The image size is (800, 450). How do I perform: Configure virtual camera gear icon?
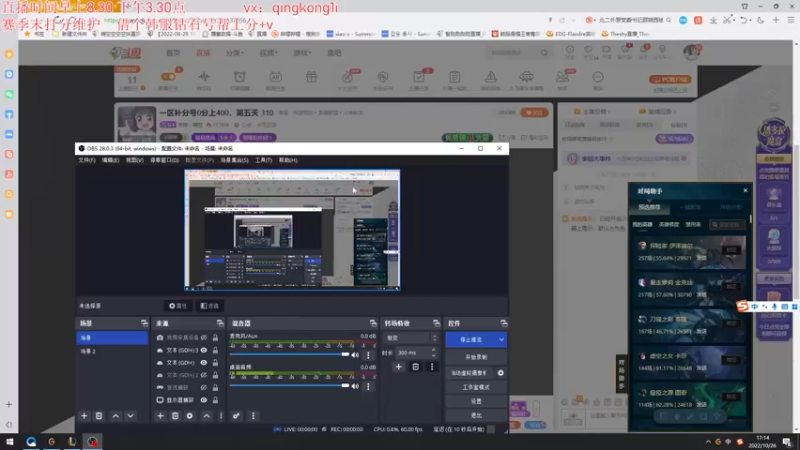501,373
